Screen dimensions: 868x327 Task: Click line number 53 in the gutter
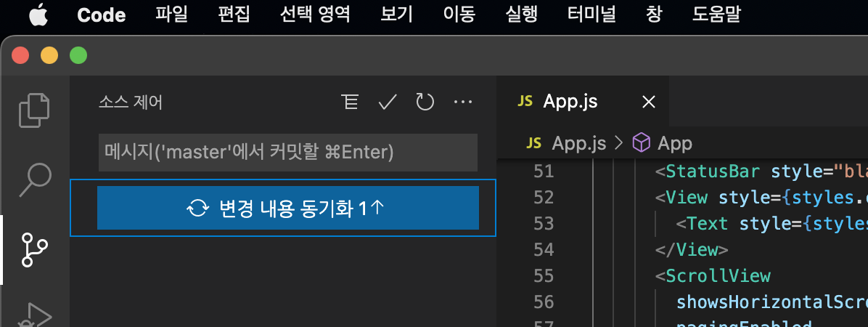click(544, 223)
